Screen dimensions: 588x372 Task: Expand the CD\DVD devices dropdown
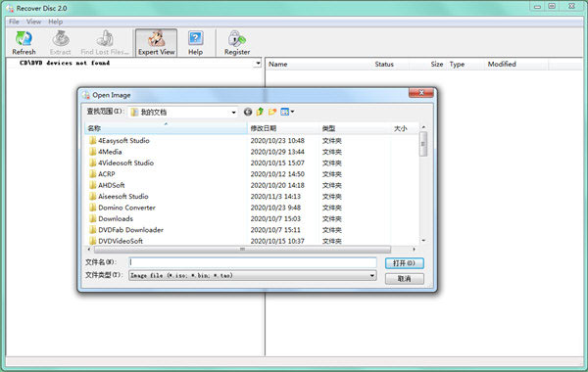(257, 64)
